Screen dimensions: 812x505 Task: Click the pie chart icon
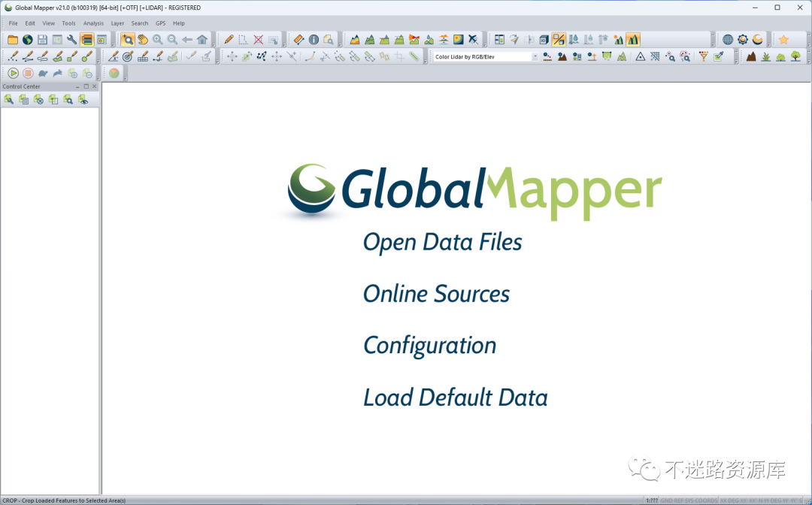(x=114, y=74)
